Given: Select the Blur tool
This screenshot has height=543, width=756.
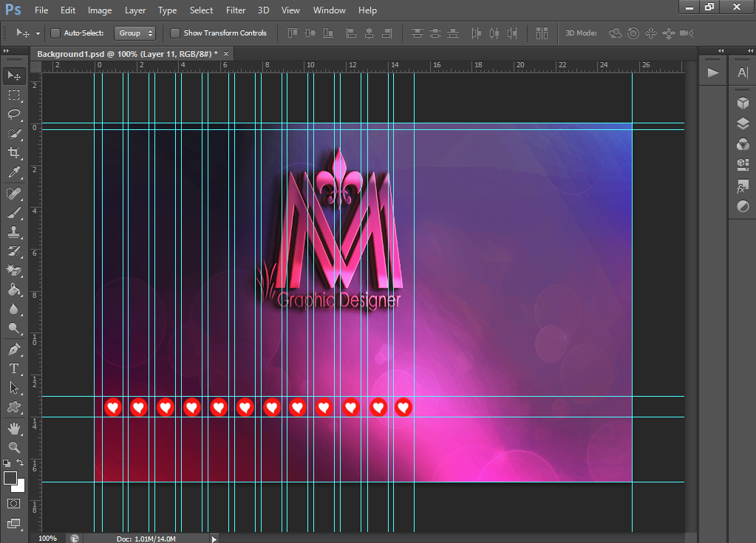Looking at the screenshot, I should point(14,309).
